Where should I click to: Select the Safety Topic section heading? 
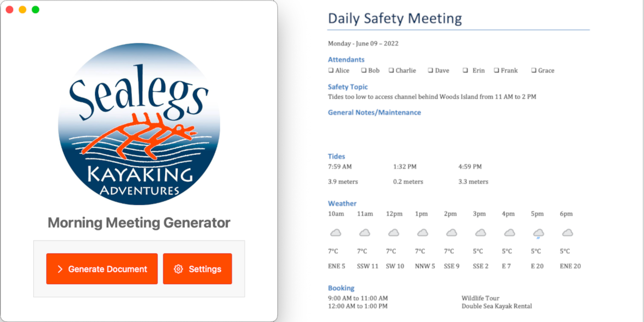tap(348, 87)
